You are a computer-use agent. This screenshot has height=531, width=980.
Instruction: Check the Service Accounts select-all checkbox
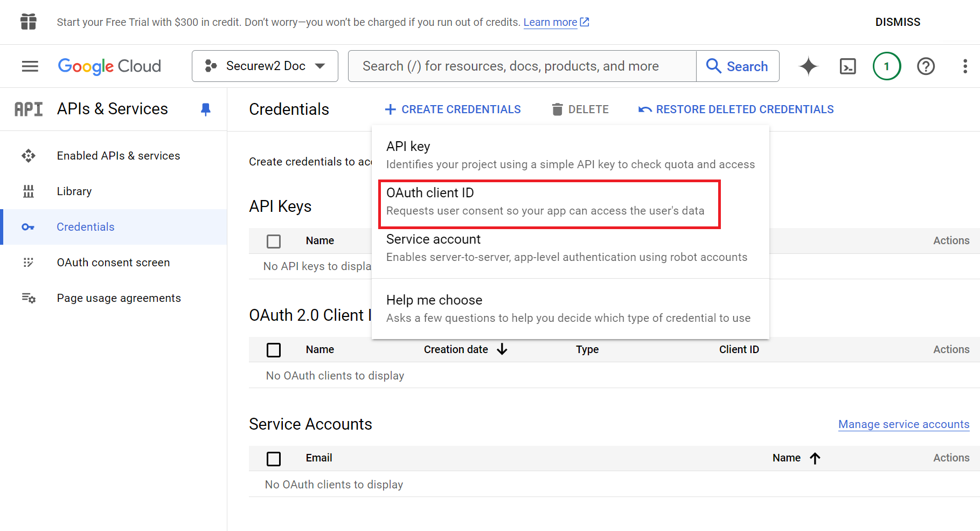(x=274, y=459)
